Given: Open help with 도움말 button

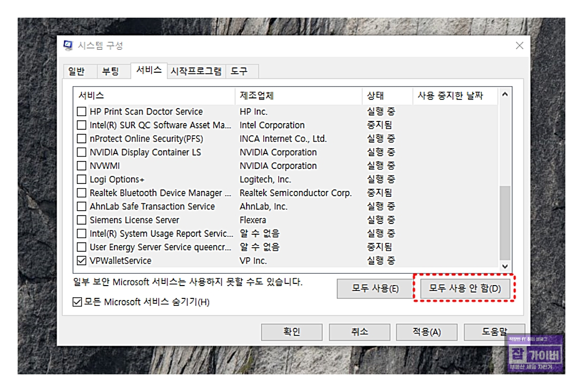Looking at the screenshot, I should point(495,332).
